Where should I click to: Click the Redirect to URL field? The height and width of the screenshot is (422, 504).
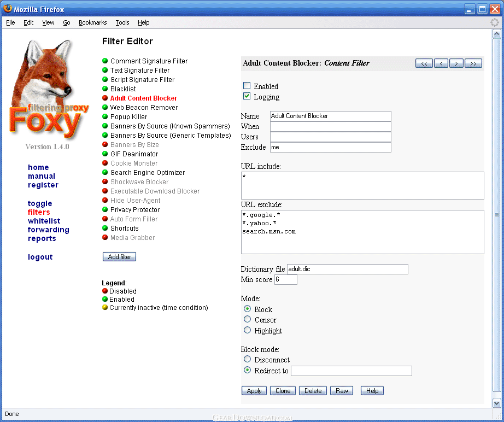tap(351, 371)
